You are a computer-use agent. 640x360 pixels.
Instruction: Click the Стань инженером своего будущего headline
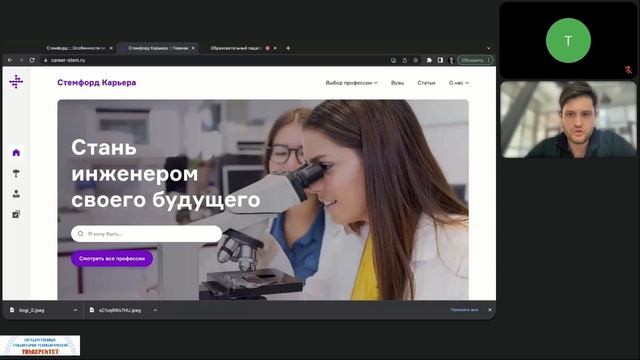165,174
